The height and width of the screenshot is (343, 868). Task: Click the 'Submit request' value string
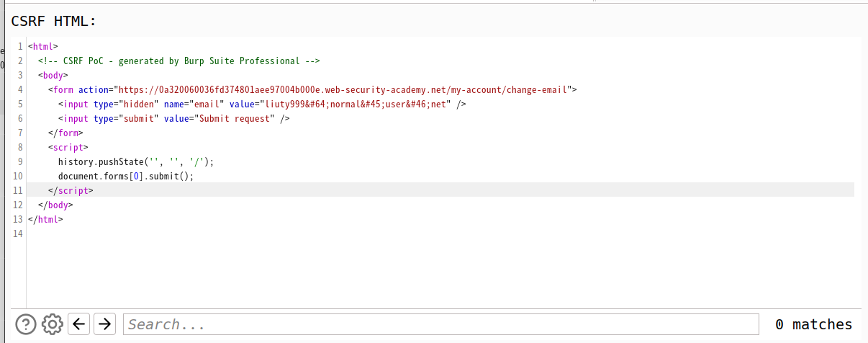point(233,119)
